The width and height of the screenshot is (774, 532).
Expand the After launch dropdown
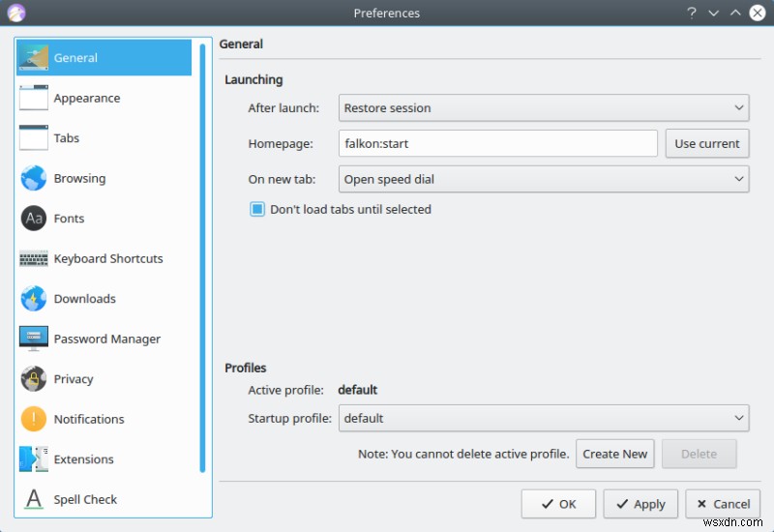[x=544, y=107]
